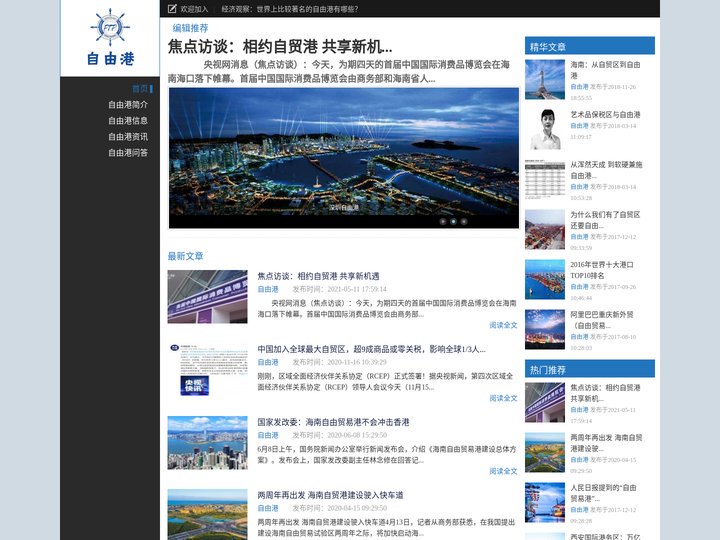Click the night city thumbnail for 阿里巴巴 article

click(x=545, y=330)
